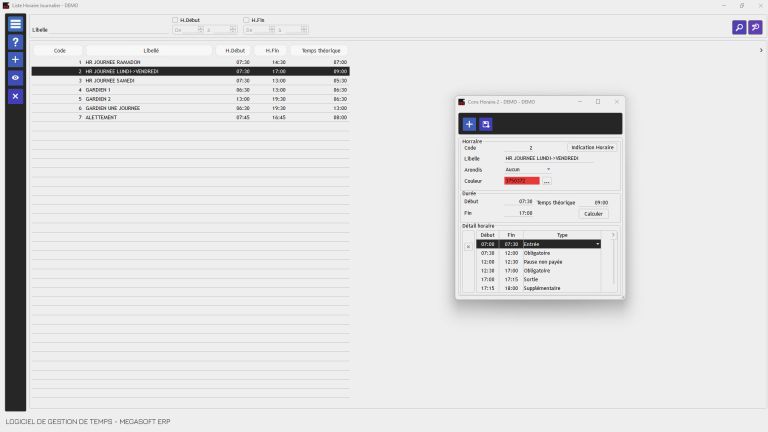Save the schedule with the dialog disk icon
This screenshot has height=432, width=768.
click(486, 124)
